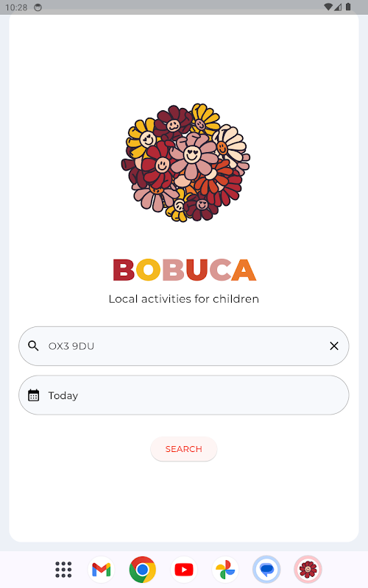This screenshot has height=588, width=368.
Task: Open the app drawer grid icon
Action: (x=63, y=569)
